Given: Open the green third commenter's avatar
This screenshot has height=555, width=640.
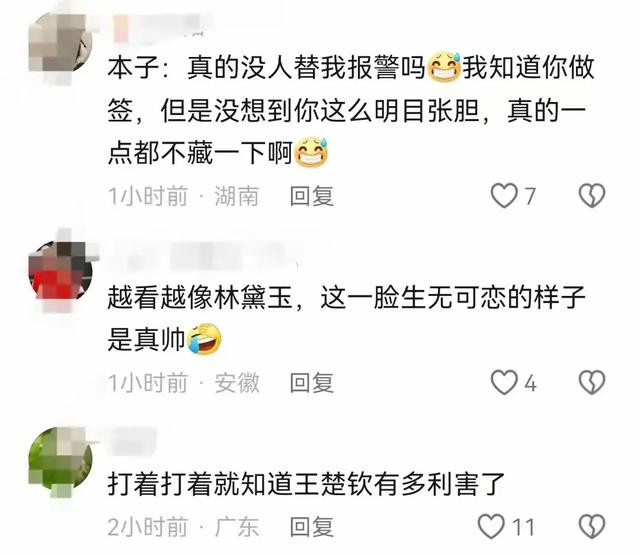Looking at the screenshot, I should (x=60, y=459).
